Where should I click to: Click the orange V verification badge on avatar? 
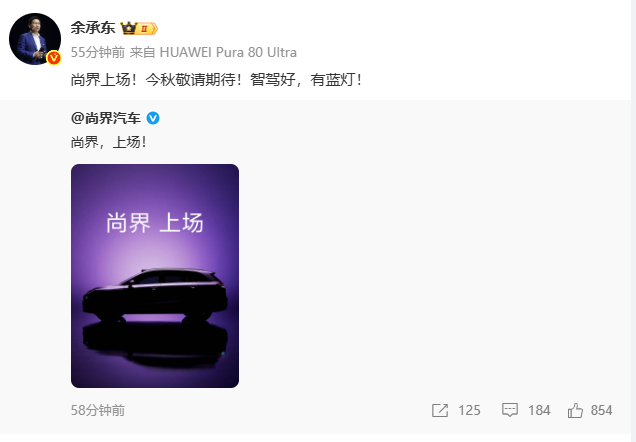pos(54,58)
